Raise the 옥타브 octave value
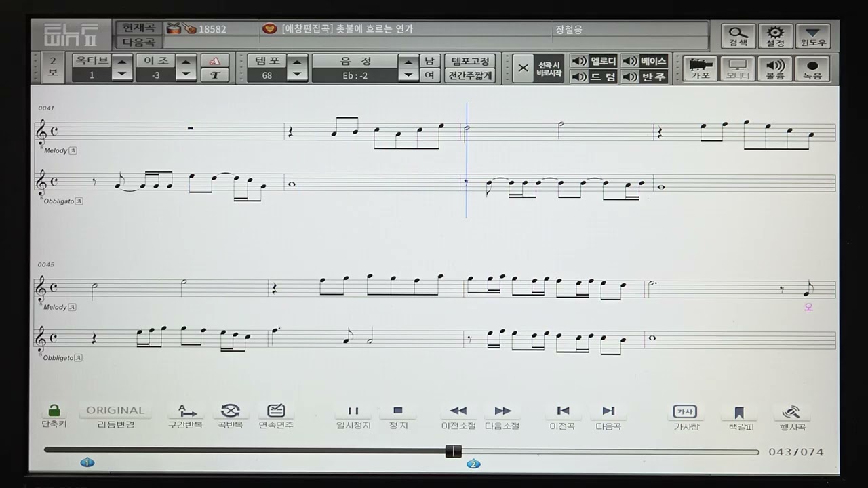Screen dimensions: 868x488 tap(121, 61)
